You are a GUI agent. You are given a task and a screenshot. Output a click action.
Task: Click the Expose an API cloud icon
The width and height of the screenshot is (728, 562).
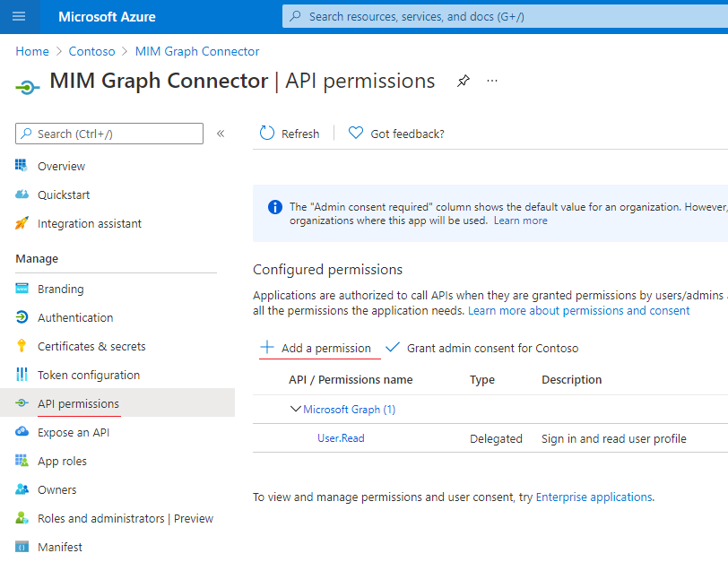click(22, 432)
